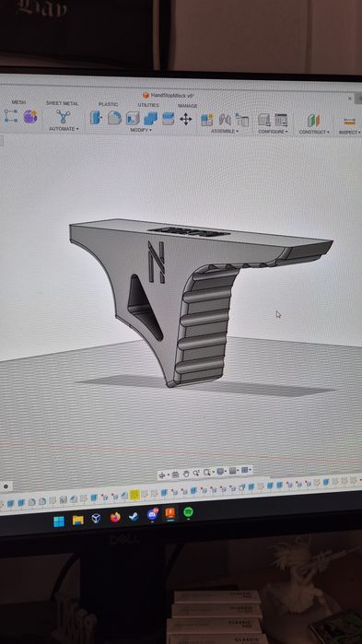362x644 pixels.
Task: Open Steam from the taskbar
Action: click(x=134, y=516)
